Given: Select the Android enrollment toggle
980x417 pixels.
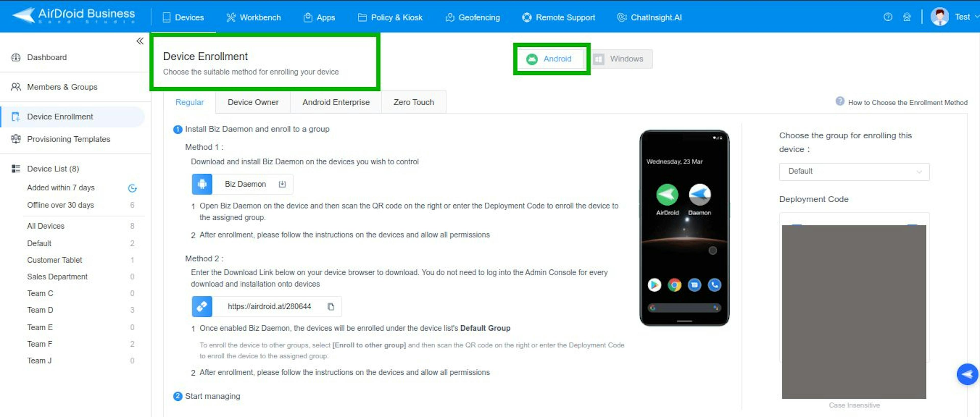Looking at the screenshot, I should coord(553,59).
